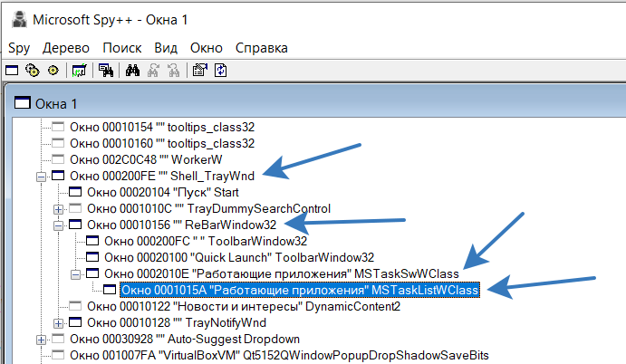Open the Threads view single gear icon
This screenshot has width=626, height=364.
pyautogui.click(x=53, y=71)
